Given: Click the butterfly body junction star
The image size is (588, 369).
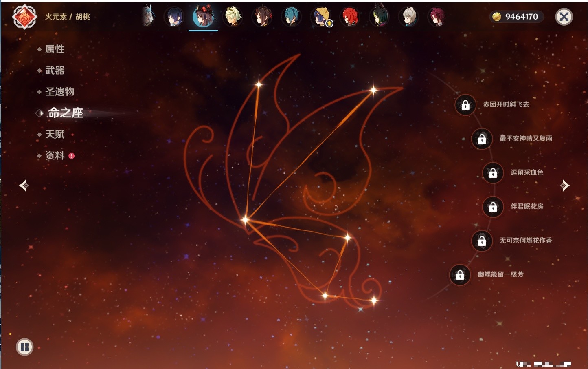Looking at the screenshot, I should (245, 220).
